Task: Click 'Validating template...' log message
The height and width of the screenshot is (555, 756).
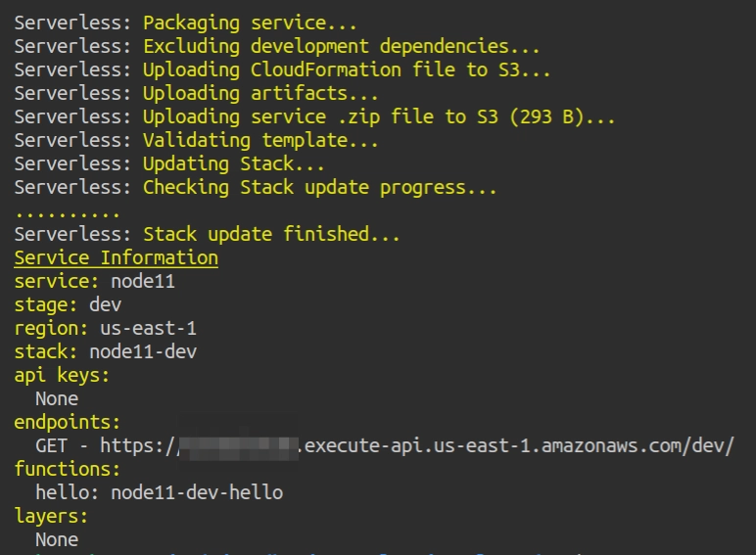Action: click(x=260, y=140)
